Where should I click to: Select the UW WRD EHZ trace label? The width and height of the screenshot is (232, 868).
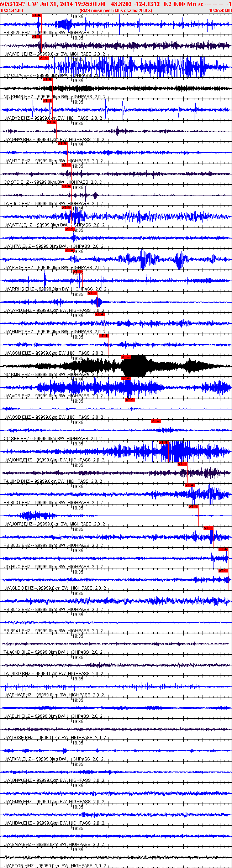coord(54,310)
